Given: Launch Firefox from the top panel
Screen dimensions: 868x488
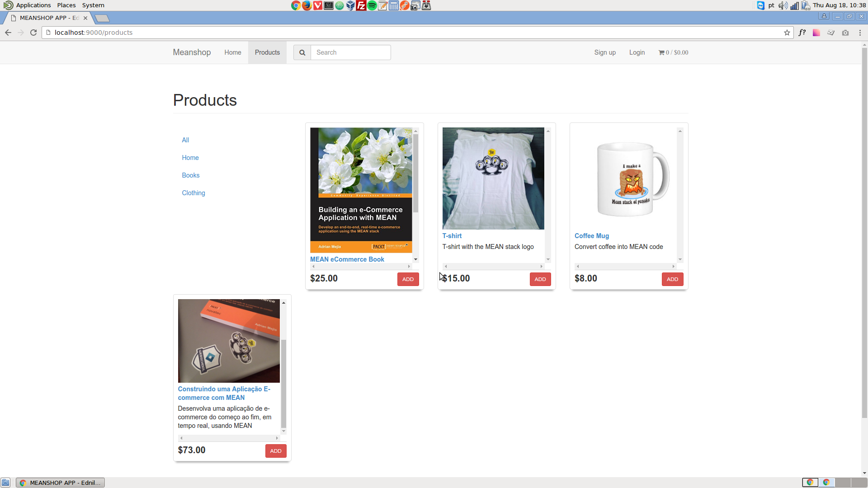Looking at the screenshot, I should click(307, 5).
